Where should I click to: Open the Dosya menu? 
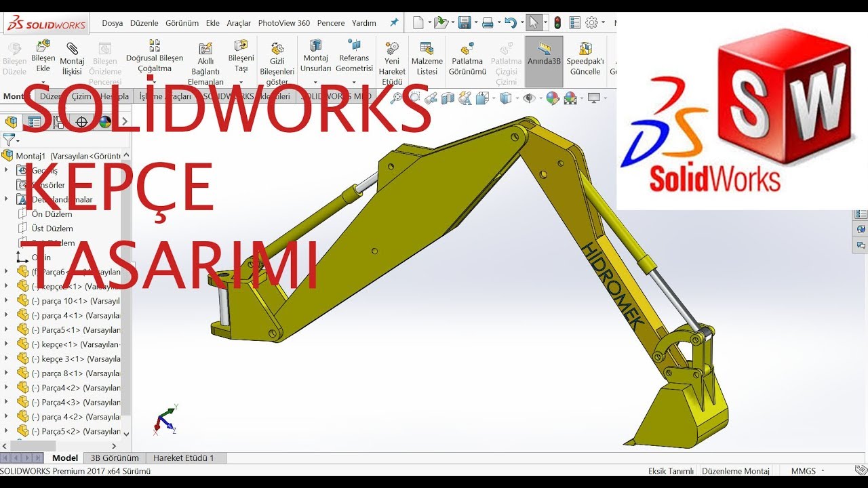click(x=113, y=23)
